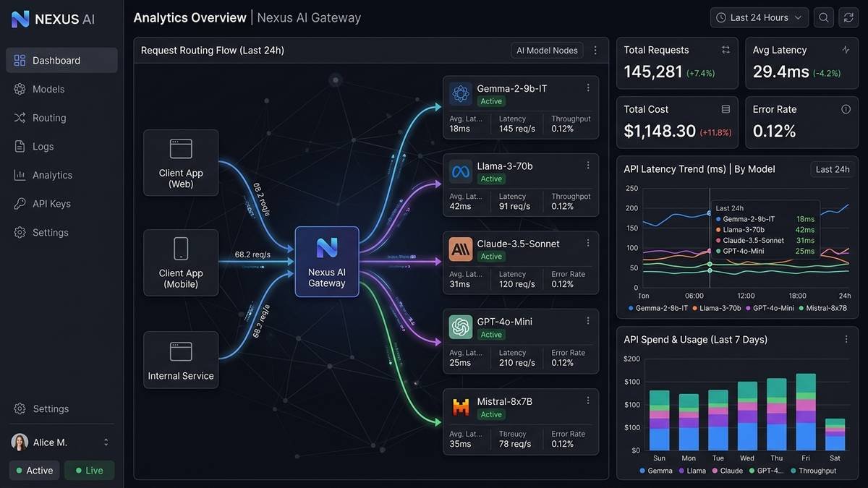Toggle the Active status pill
868x488 pixels.
tap(35, 471)
